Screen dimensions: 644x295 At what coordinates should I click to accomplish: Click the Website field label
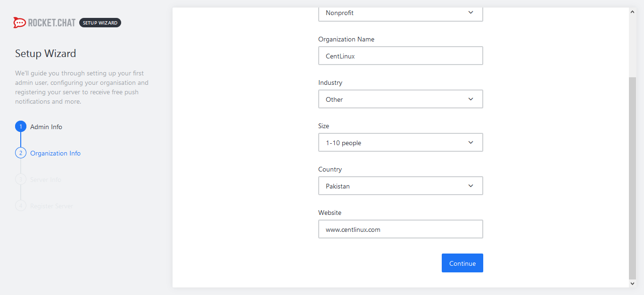330,213
